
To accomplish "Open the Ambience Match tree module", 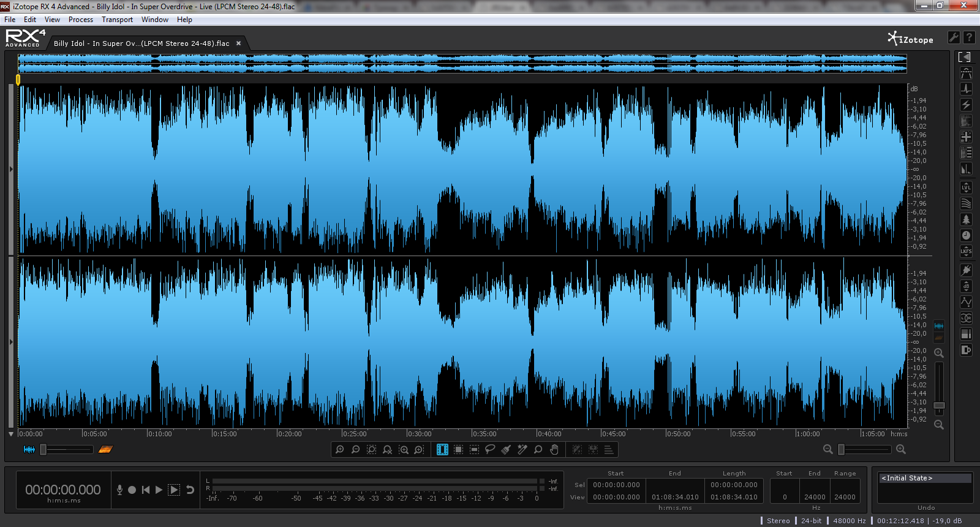I will tap(966, 219).
